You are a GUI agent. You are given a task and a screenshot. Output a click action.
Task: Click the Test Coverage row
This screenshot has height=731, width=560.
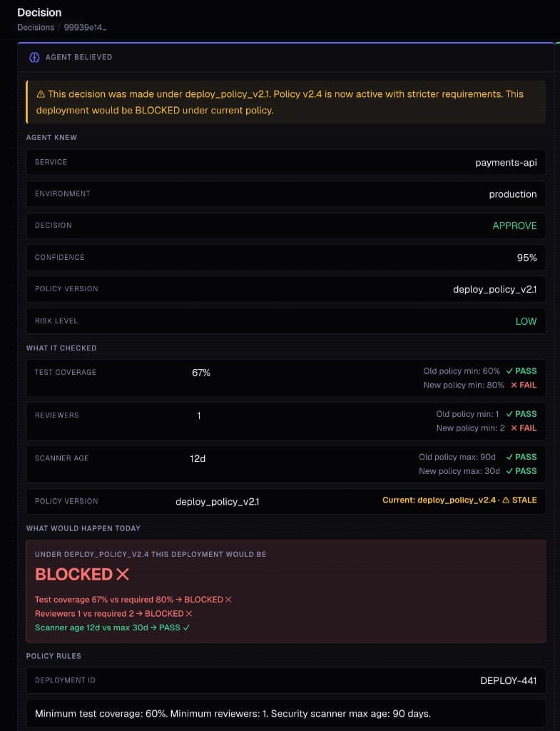[x=285, y=378]
